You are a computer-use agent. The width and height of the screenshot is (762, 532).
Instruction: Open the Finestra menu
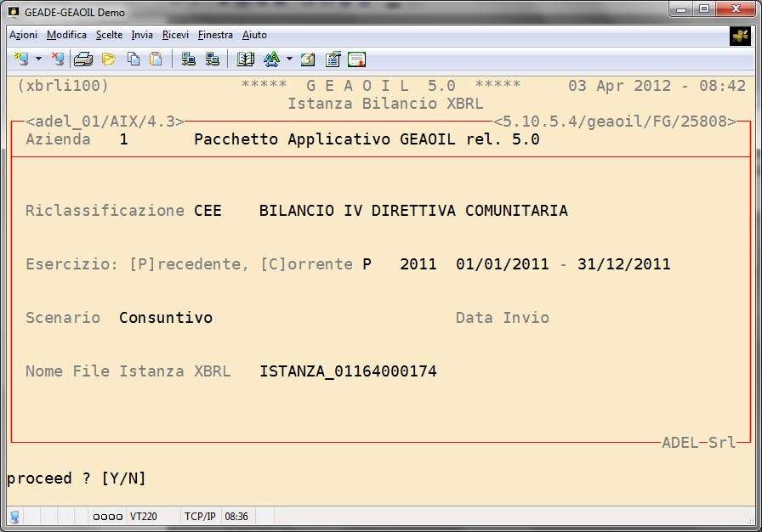215,35
